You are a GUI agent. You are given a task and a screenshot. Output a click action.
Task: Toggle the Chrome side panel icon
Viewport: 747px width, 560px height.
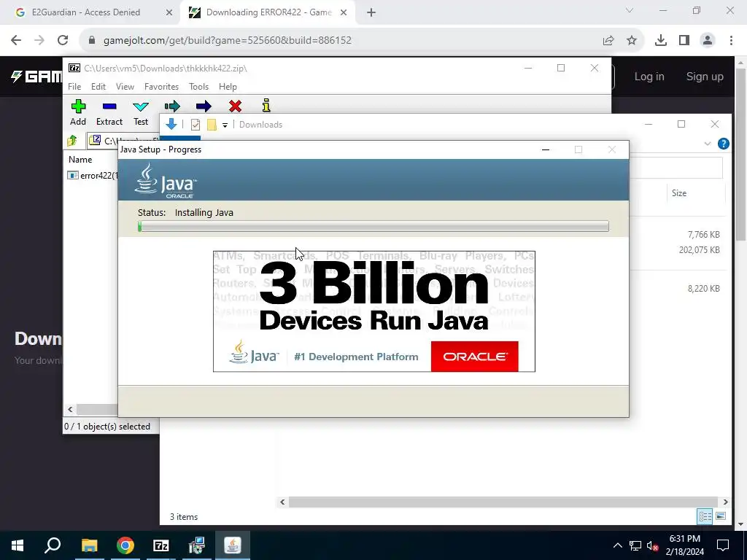click(684, 41)
